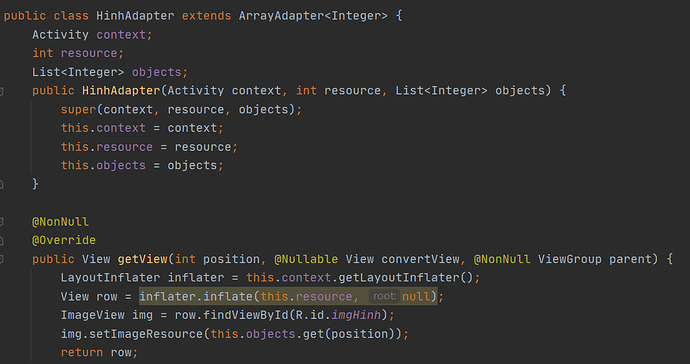Collapse the getView method fold marker
Image resolution: width=690 pixels, height=364 pixels.
[1, 259]
